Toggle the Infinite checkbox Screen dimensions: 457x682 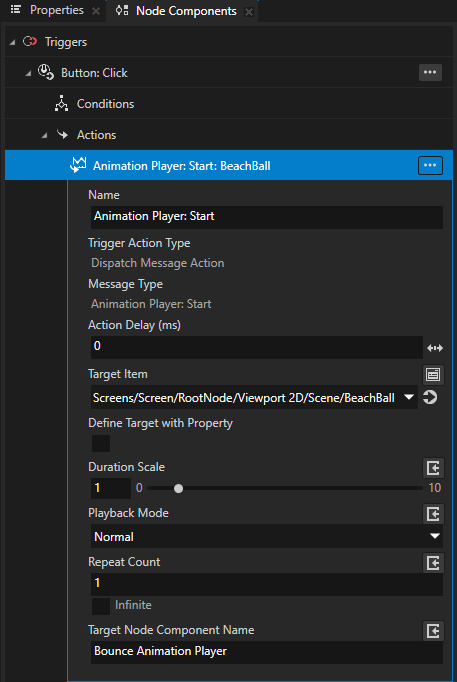click(x=101, y=605)
